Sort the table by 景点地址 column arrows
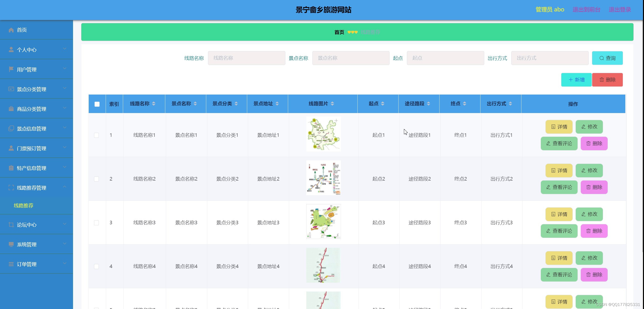 click(277, 104)
